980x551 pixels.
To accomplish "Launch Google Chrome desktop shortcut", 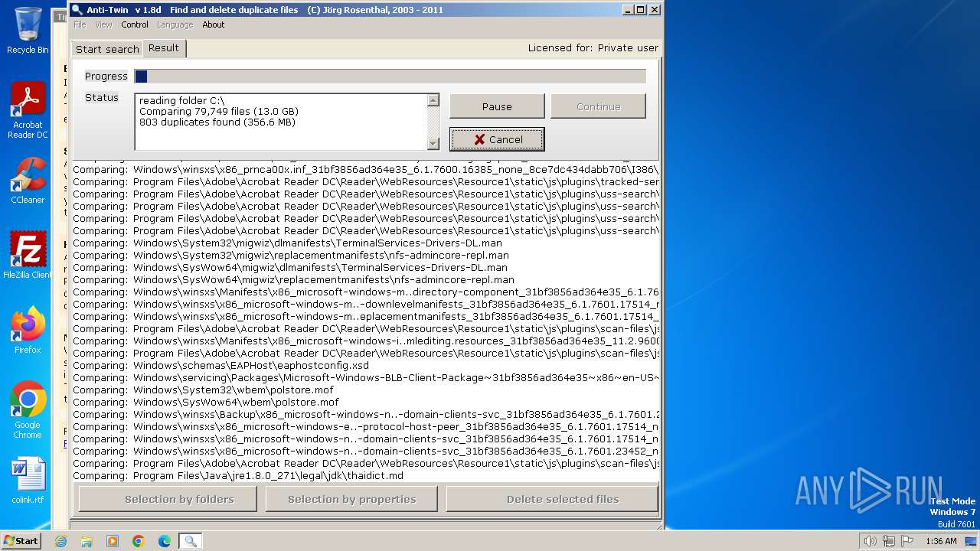I will (28, 410).
